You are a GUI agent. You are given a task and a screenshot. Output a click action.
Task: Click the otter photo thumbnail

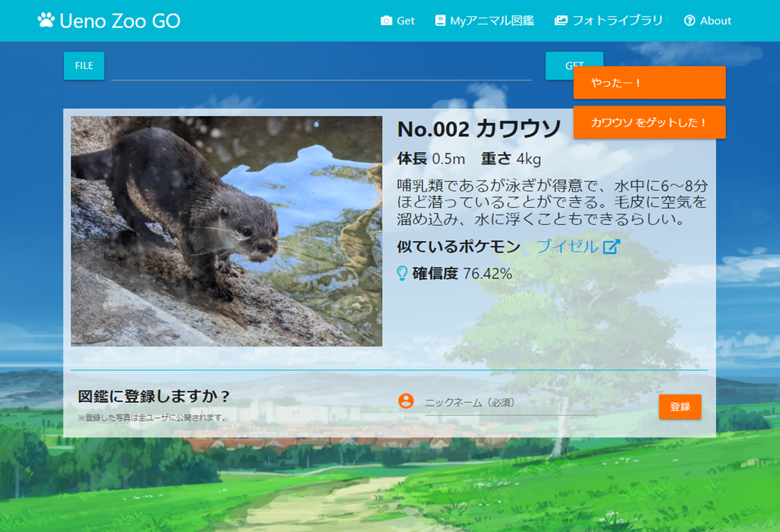[226, 231]
